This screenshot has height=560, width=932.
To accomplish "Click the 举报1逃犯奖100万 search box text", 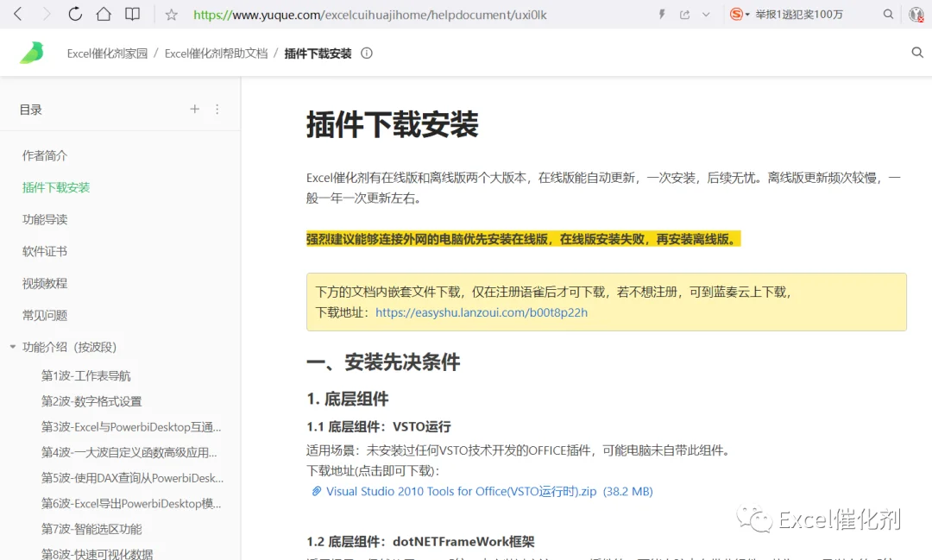I will pyautogui.click(x=799, y=15).
